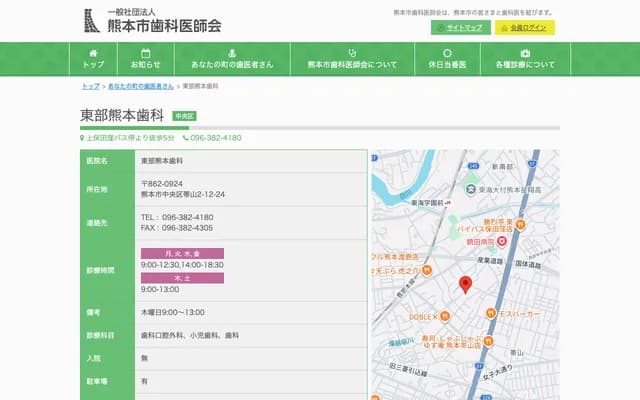The image size is (640, 400).
Task: Click the postal code 〒862-0924
Action: pos(162,184)
